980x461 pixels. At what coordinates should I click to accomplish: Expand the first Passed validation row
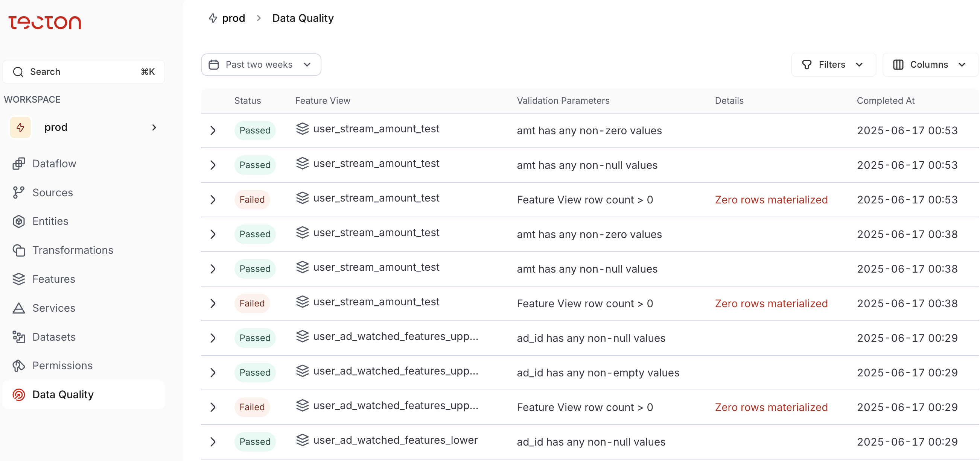213,130
